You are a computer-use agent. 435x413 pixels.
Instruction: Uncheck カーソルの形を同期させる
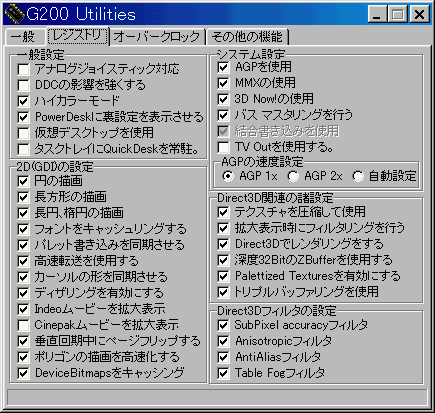pos(23,277)
